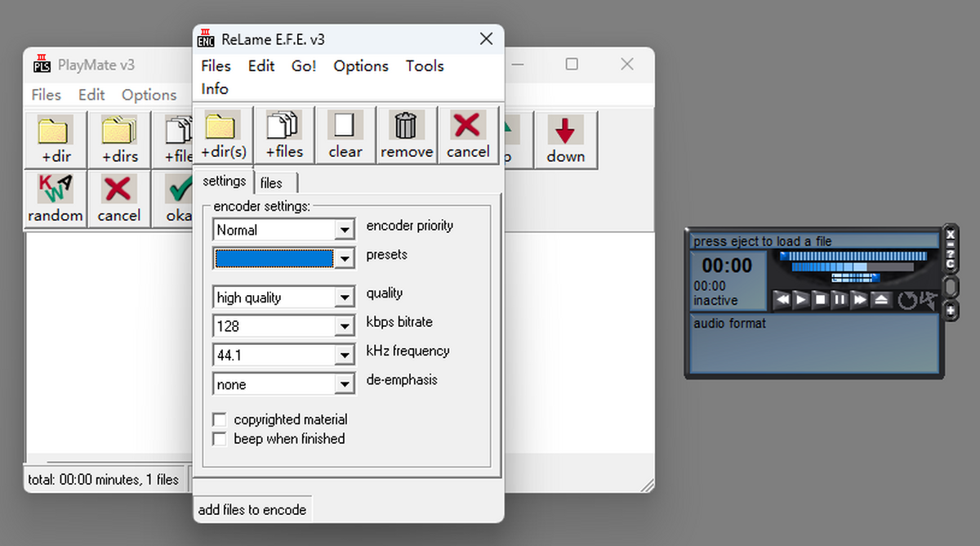980x546 pixels.
Task: Click the down arrow icon in PlayMate
Action: coord(565,140)
